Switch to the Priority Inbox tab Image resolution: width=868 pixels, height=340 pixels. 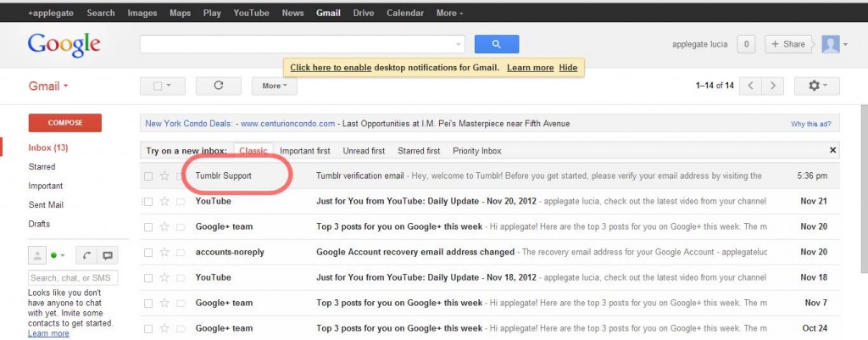tap(476, 151)
